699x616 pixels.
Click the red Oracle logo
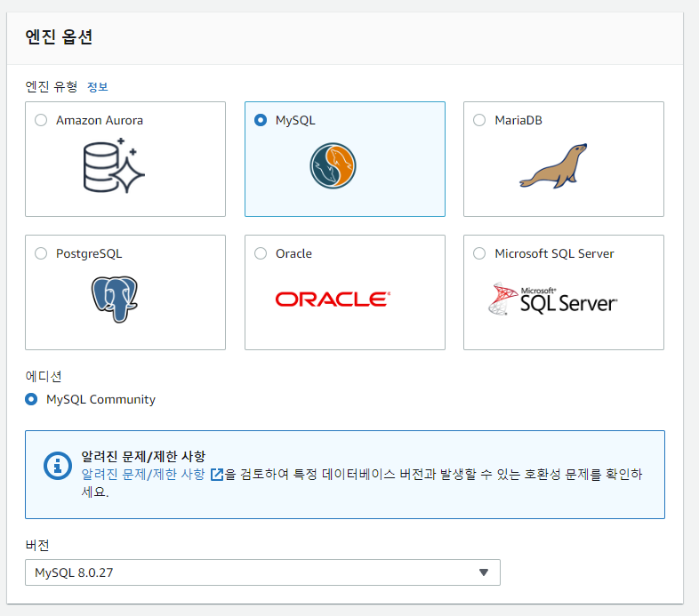(333, 299)
